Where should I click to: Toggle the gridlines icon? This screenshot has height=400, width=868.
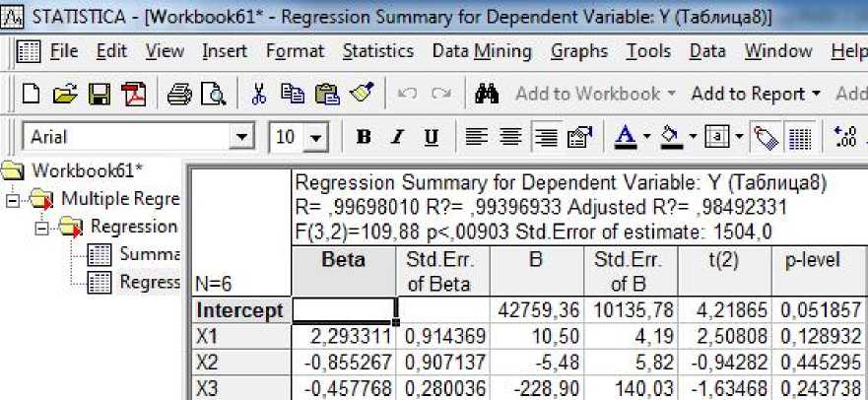click(800, 137)
